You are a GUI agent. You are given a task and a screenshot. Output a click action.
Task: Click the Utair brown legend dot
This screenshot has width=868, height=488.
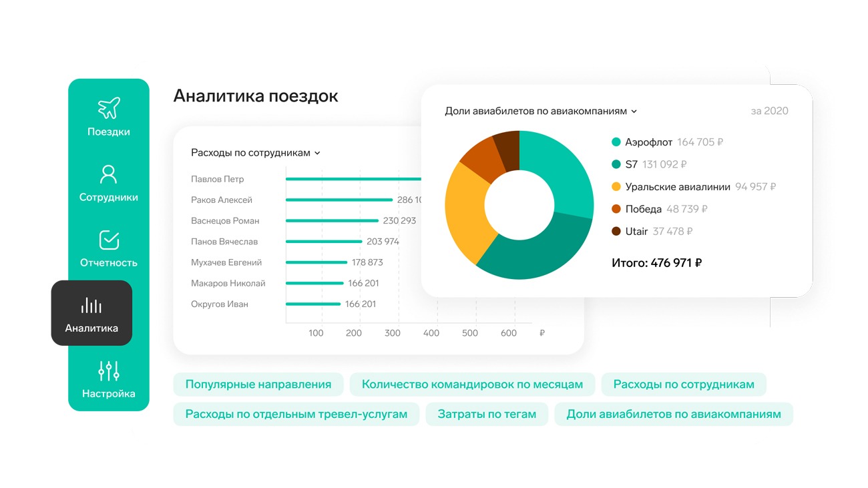616,232
